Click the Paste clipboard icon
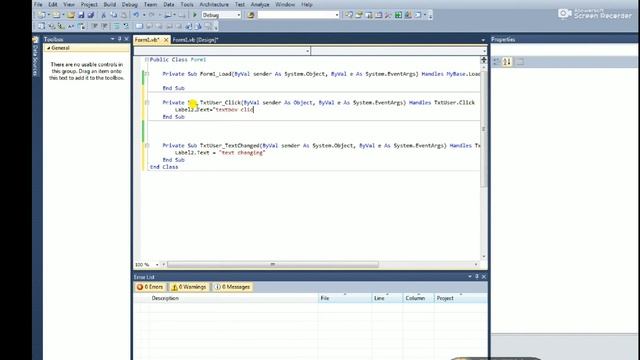This screenshot has width=640, height=360. [124, 15]
